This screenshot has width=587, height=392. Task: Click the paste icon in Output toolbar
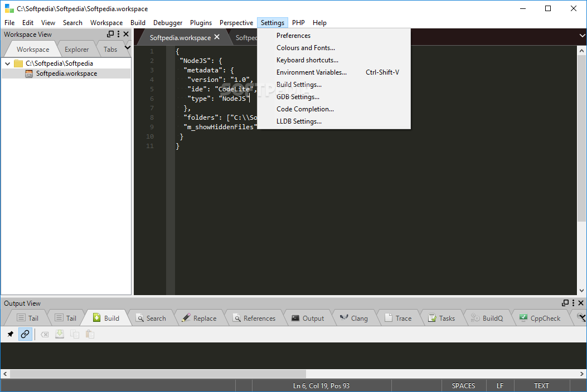pyautogui.click(x=90, y=334)
